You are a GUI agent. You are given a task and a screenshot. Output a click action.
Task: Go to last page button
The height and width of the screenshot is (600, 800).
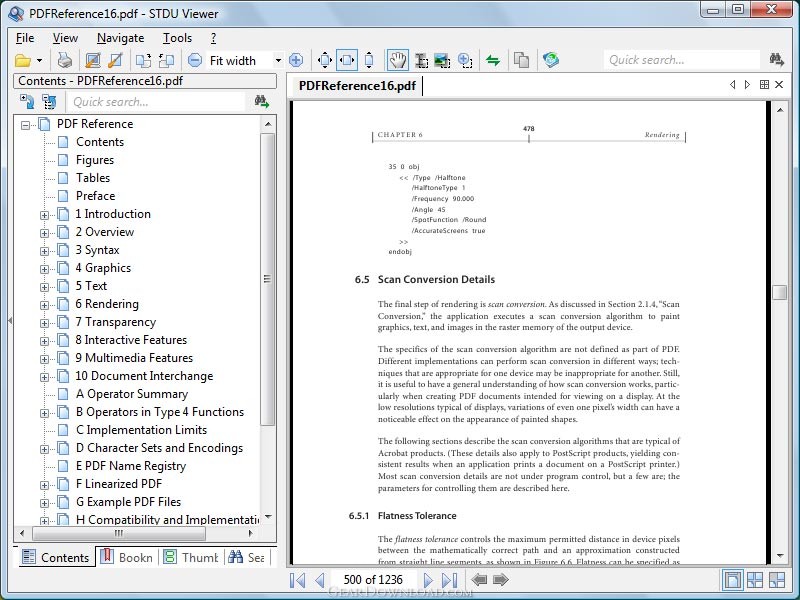pos(449,580)
